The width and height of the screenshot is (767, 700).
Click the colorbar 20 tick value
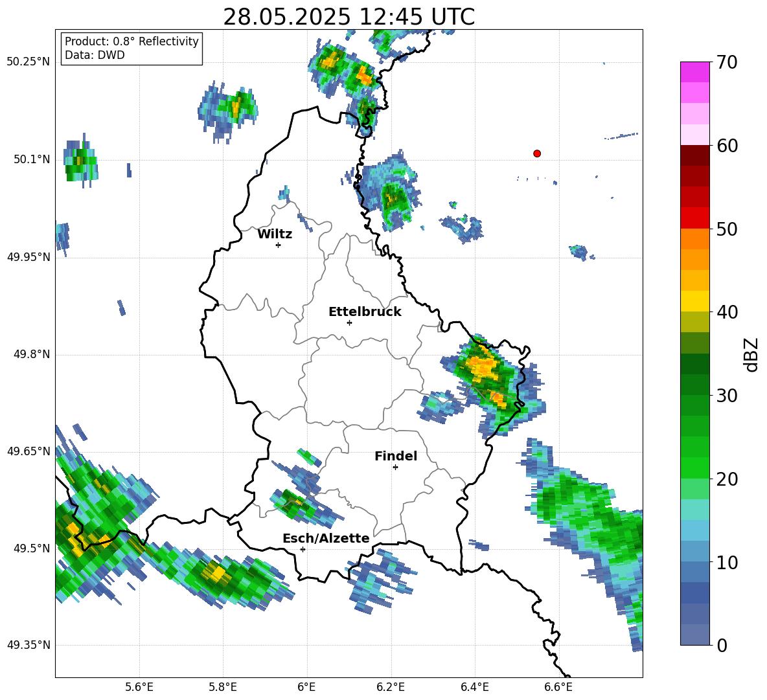point(727,479)
